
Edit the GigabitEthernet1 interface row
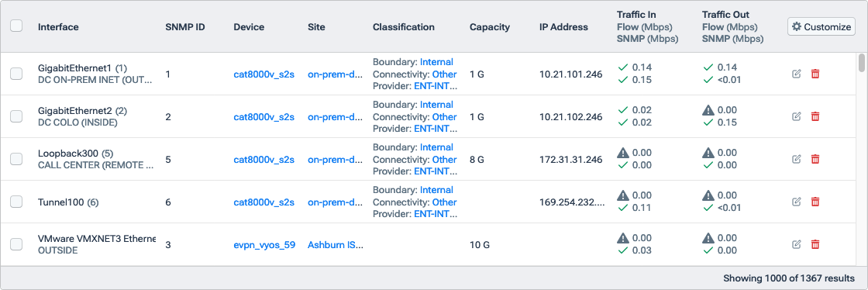coord(797,74)
